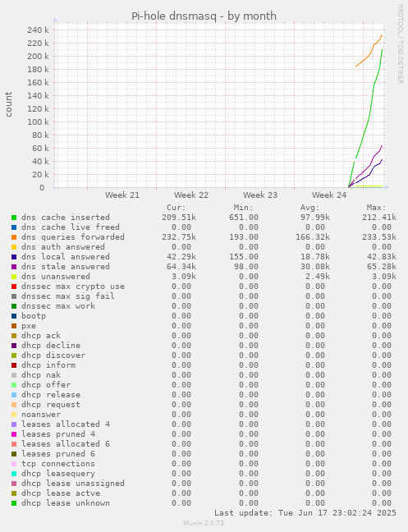Click the dhcp decline legend label

tap(51, 345)
